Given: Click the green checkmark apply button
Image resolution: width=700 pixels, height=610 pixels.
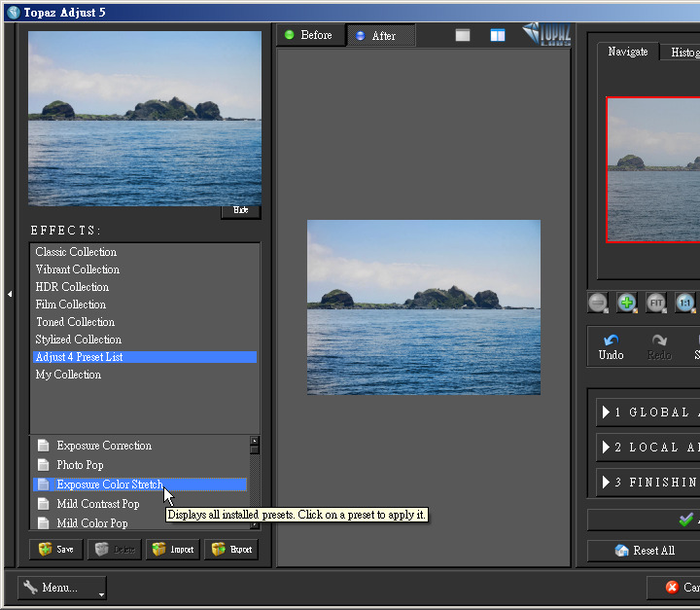Looking at the screenshot, I should (686, 520).
